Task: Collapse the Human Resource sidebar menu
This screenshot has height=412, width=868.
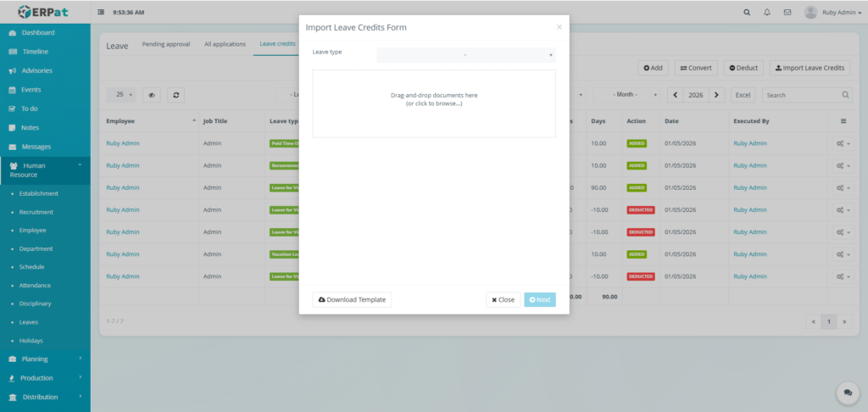Action: point(45,170)
